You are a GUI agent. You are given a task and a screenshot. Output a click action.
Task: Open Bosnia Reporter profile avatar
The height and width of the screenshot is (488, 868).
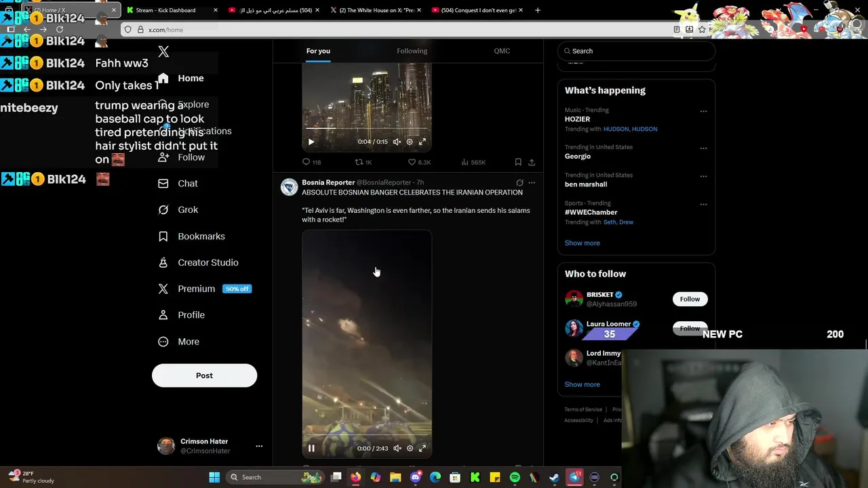290,188
